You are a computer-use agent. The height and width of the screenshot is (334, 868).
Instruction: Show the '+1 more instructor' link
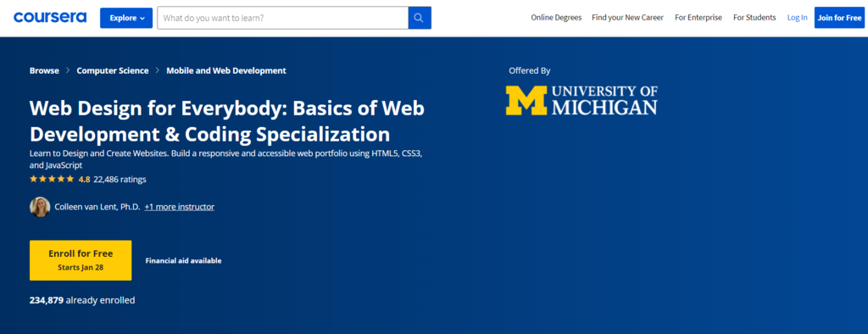(x=180, y=207)
